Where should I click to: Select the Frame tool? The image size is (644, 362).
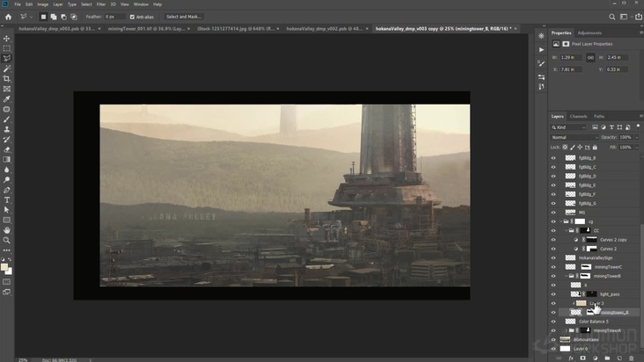6,89
